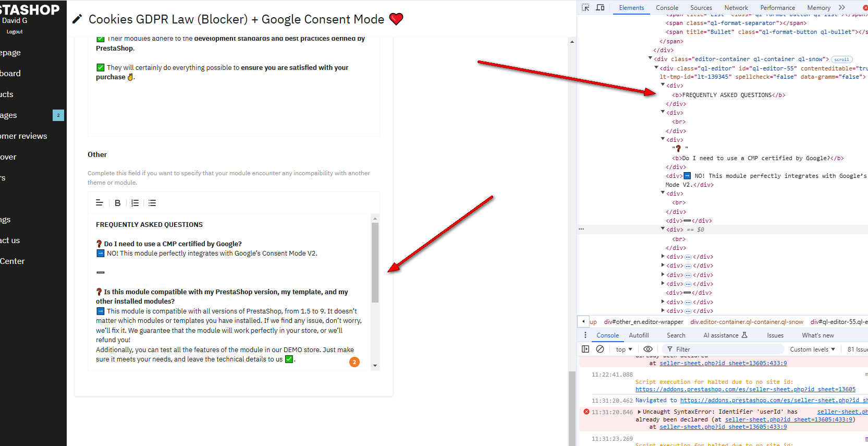Open the sidebar item with the 2 badge
This screenshot has height=446, width=868.
click(x=32, y=115)
